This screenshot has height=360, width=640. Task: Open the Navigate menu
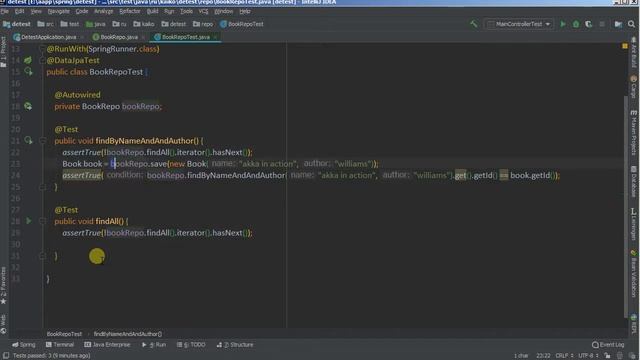click(x=58, y=11)
